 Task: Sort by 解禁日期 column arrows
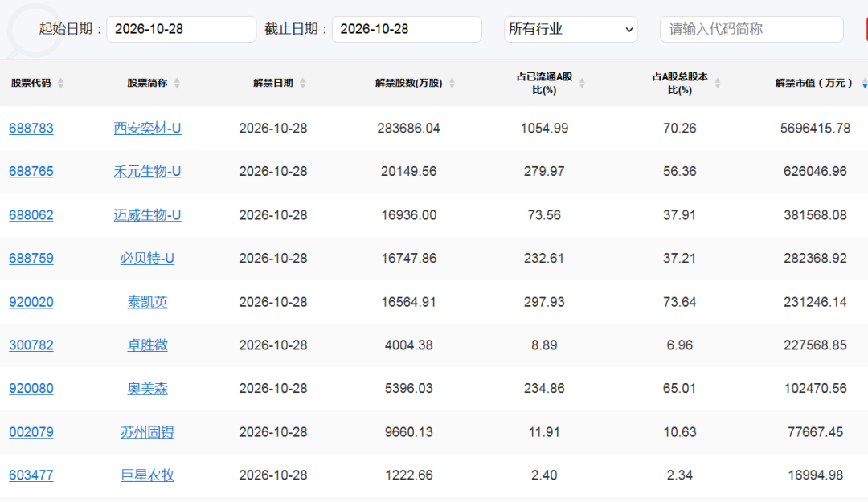(x=303, y=83)
